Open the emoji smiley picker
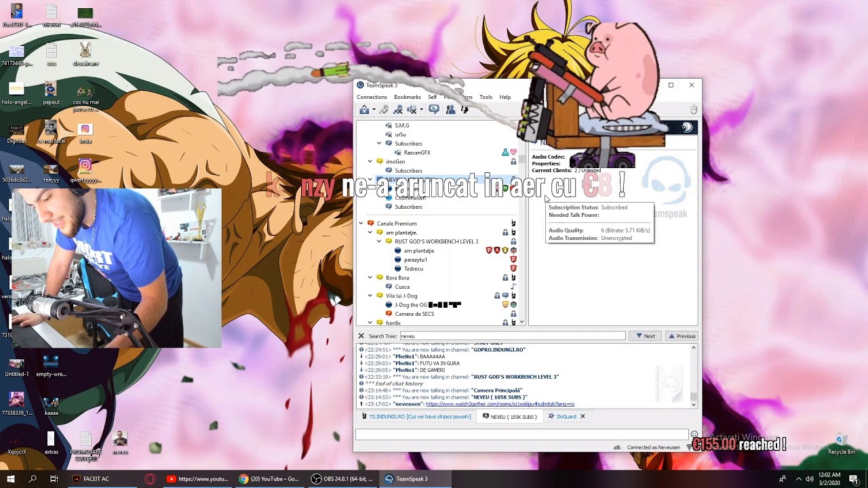The image size is (868, 488). pos(694,434)
